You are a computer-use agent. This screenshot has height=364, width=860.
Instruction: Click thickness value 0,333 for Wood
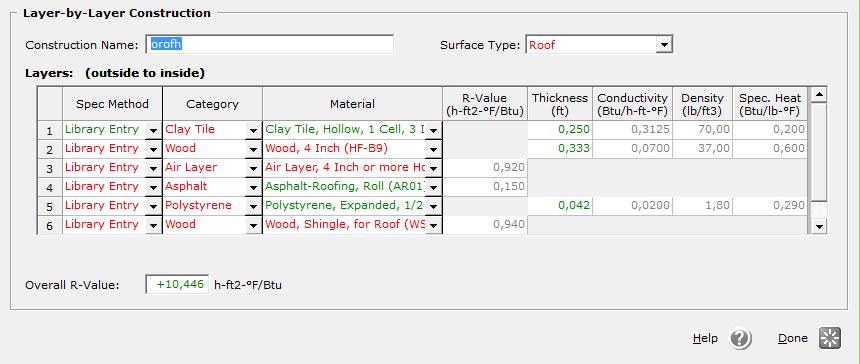pos(560,149)
